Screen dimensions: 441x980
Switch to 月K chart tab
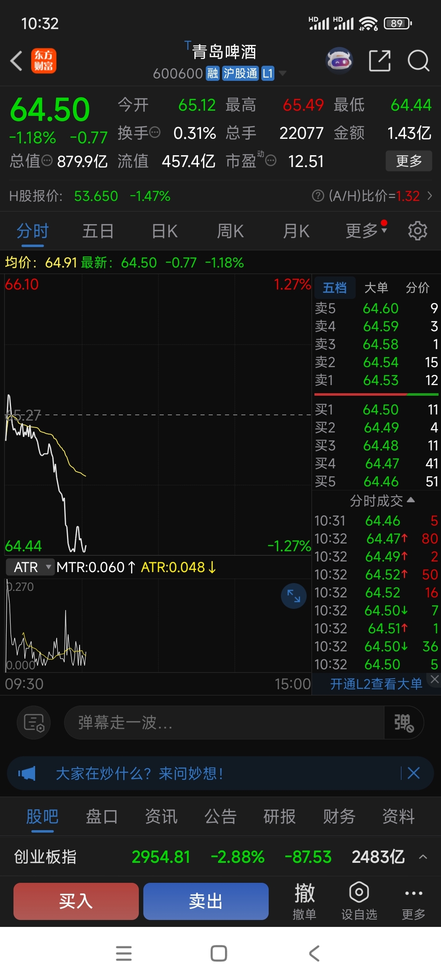coord(296,231)
